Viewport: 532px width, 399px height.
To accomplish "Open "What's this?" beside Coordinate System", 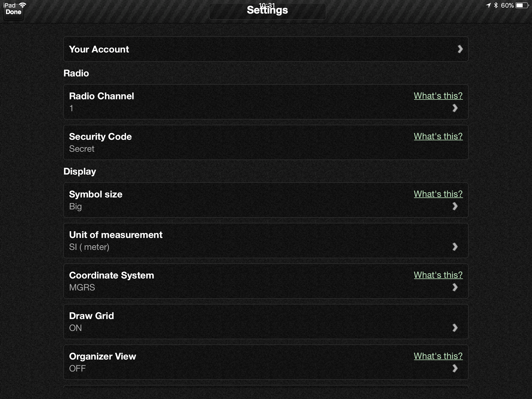I will [x=438, y=275].
